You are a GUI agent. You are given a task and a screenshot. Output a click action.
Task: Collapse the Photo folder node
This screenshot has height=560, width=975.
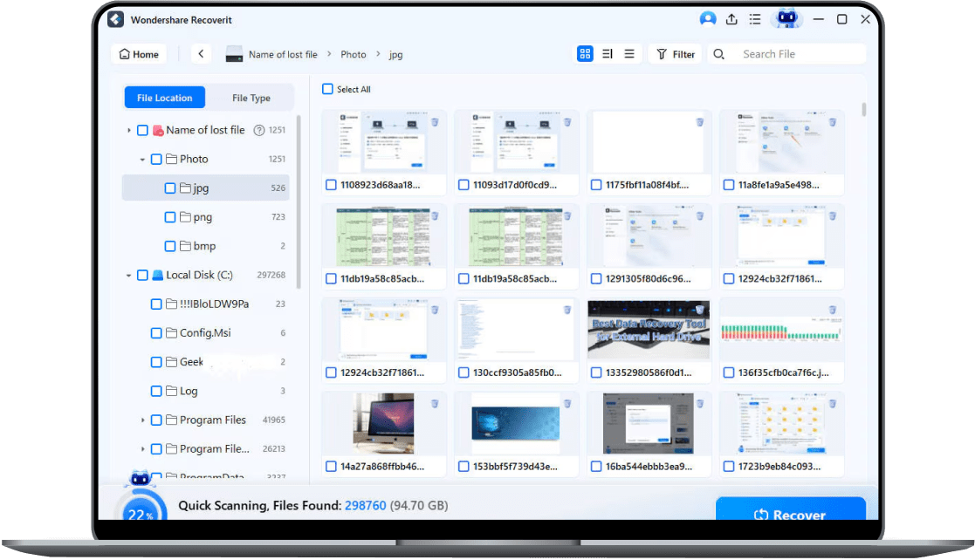(142, 160)
